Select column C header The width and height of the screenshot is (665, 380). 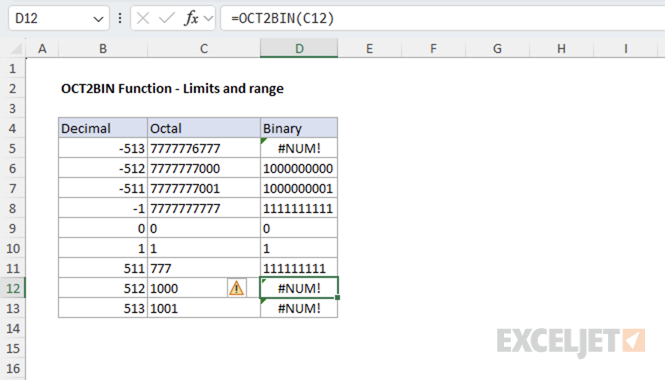pyautogui.click(x=204, y=49)
